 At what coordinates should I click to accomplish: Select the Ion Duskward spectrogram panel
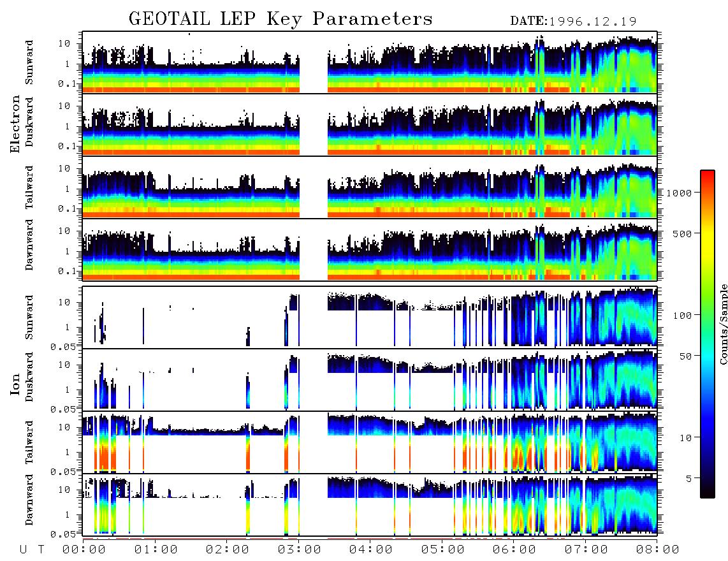pos(370,379)
